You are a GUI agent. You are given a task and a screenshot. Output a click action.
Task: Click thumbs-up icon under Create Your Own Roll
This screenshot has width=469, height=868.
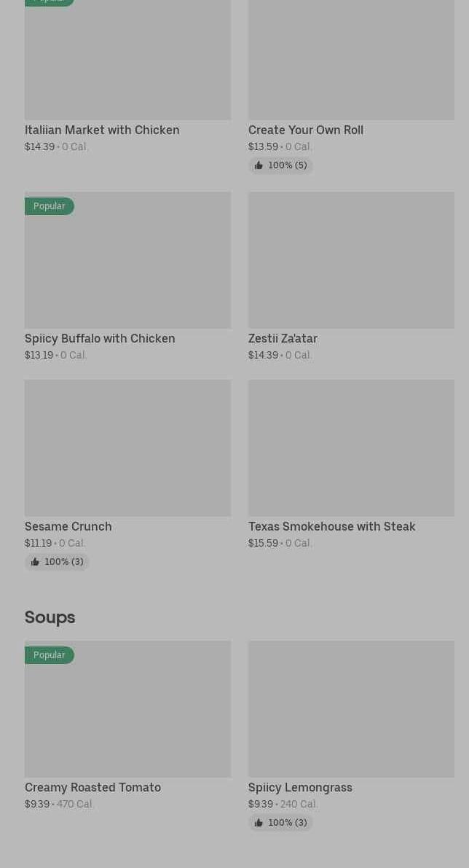[259, 165]
